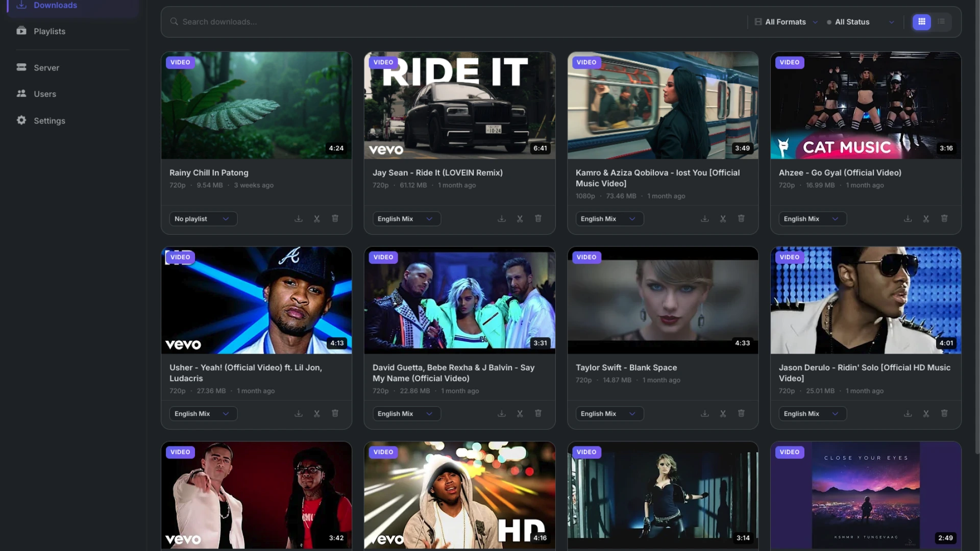Delete Taylor Swift Blank Space video
This screenshot has height=551, width=980.
(x=741, y=413)
